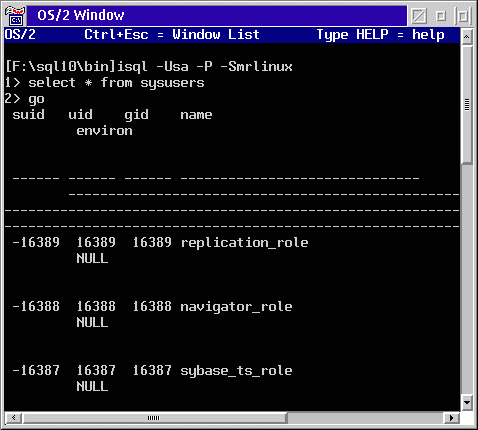Click the NULL under replication_role row
Screen dimensions: 478x430
tap(92, 258)
